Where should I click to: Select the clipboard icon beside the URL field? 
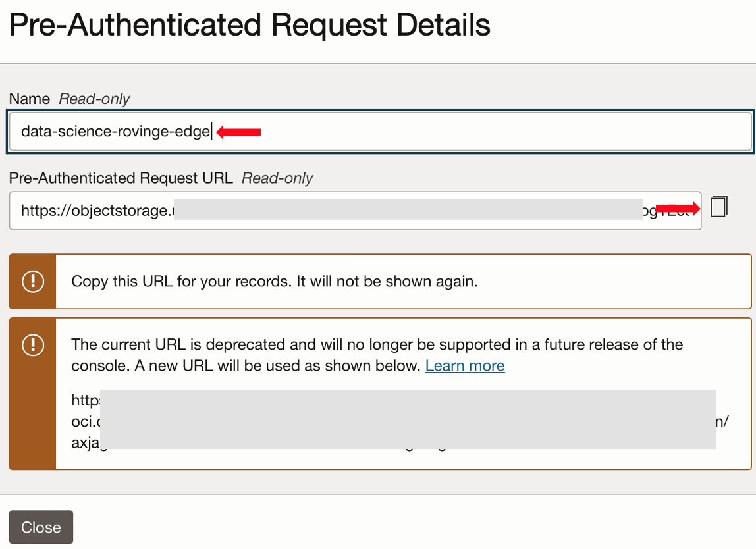pos(718,206)
